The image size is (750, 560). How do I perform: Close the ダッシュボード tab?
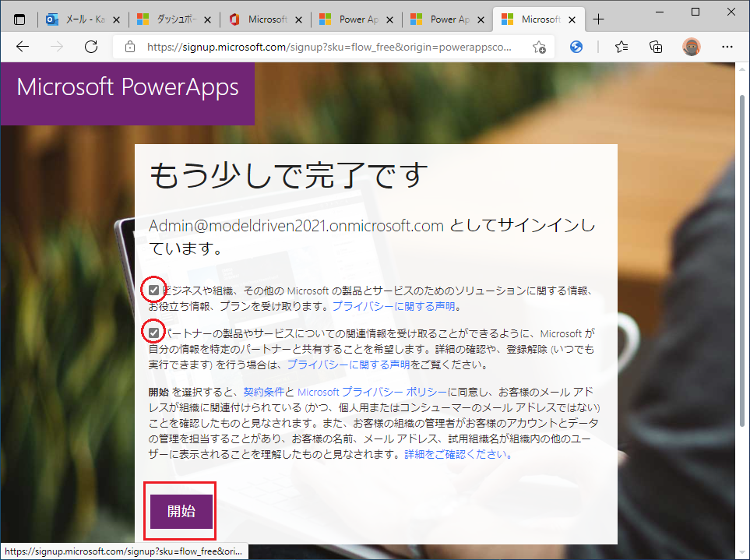(208, 19)
